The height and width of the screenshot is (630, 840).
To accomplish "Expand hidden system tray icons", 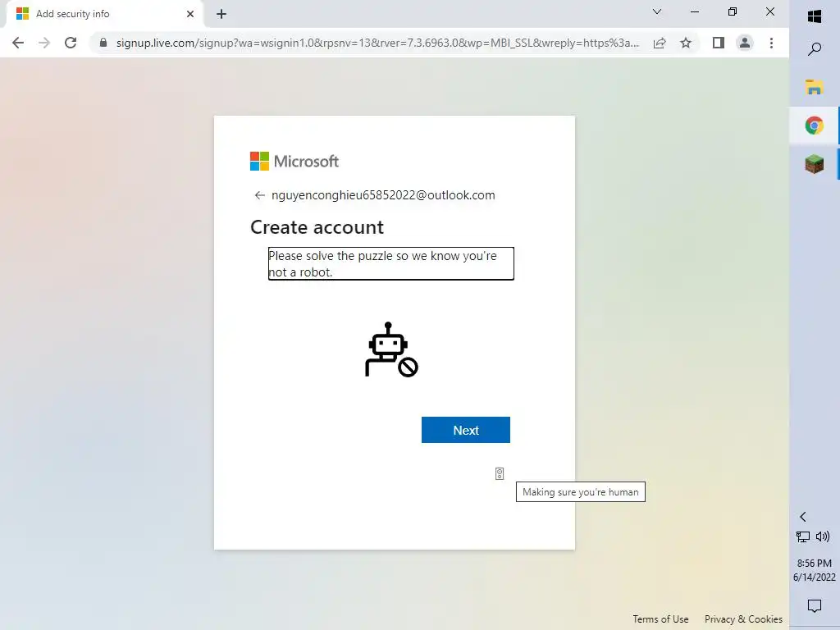I will coord(802,517).
